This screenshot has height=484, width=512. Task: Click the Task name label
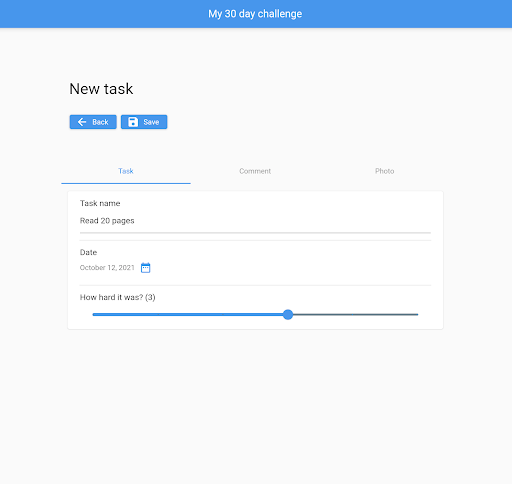pos(100,203)
